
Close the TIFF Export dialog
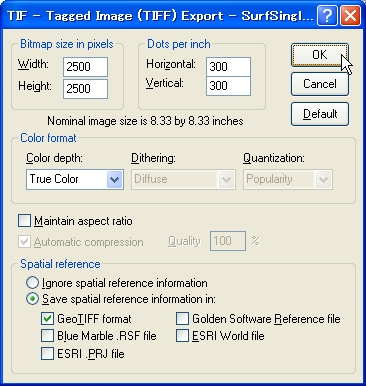350,16
